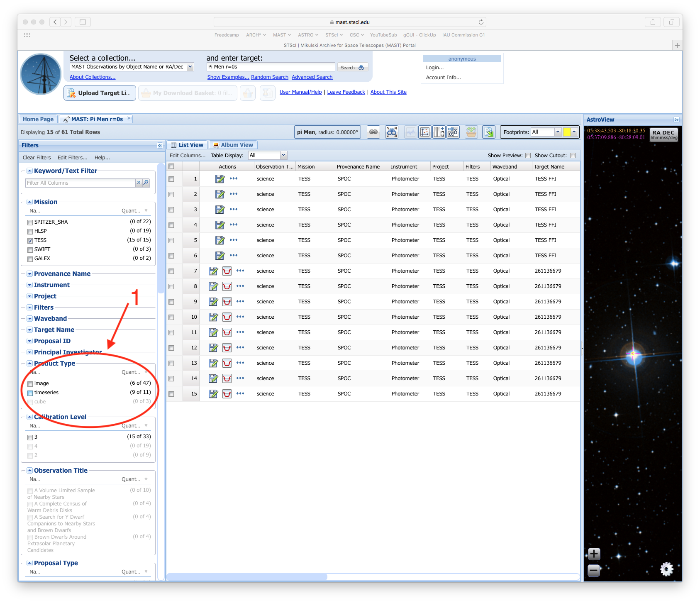Collapse the Mission filter section
This screenshot has width=700, height=603.
coord(30,202)
